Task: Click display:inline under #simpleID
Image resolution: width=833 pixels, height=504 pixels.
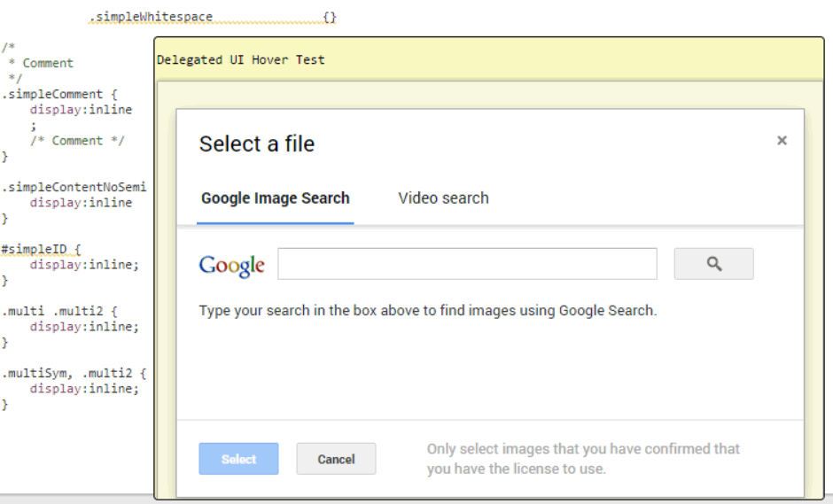Action: coord(84,264)
